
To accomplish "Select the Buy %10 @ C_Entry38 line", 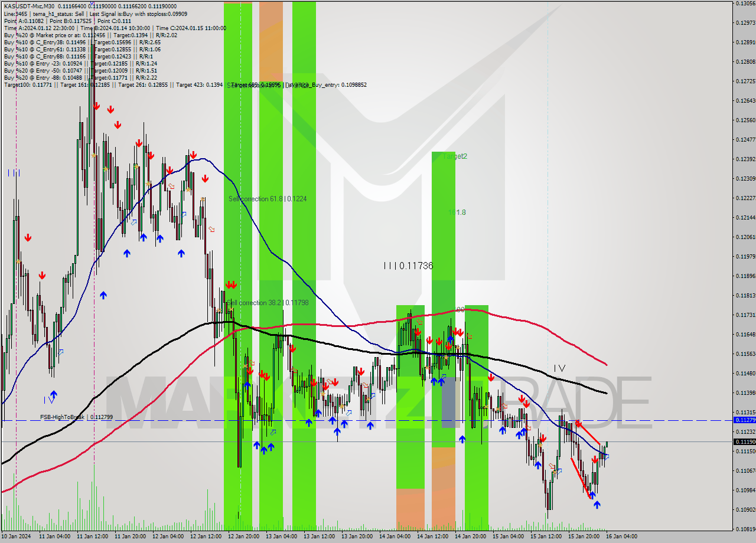I will [x=82, y=42].
